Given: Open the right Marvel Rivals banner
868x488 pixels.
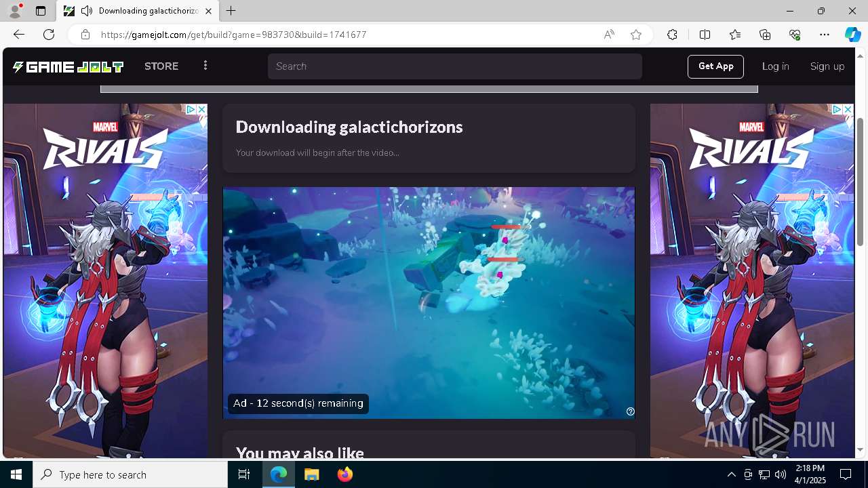Looking at the screenshot, I should click(x=752, y=281).
